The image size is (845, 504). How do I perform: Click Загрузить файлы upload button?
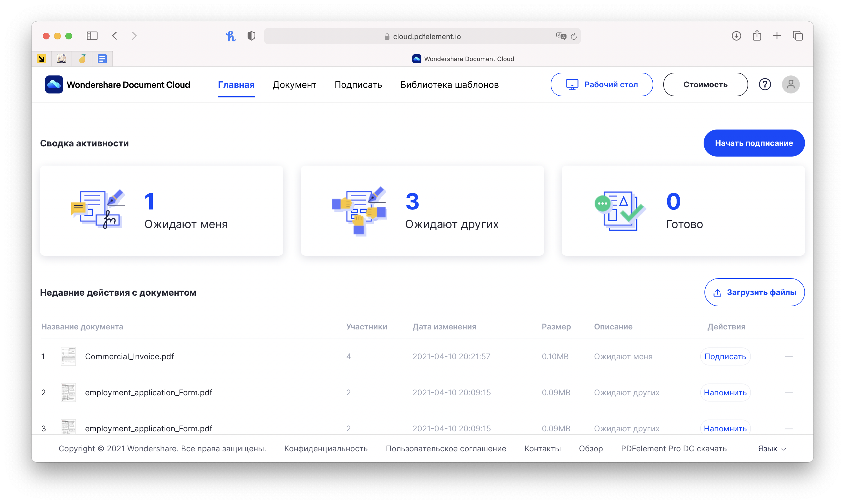754,293
